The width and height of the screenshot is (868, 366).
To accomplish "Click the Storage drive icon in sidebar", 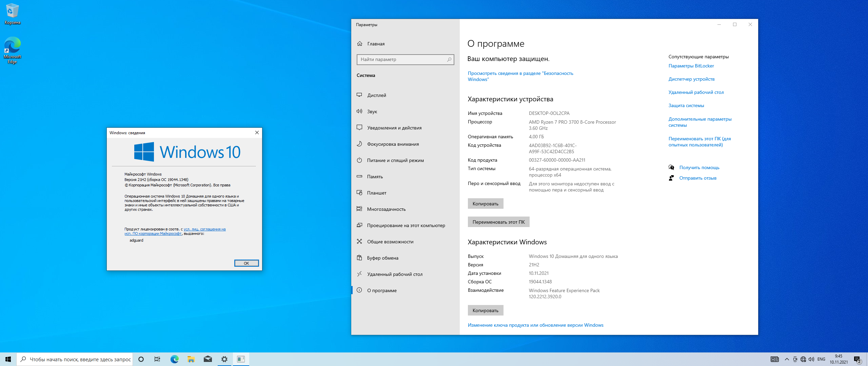I will point(359,177).
